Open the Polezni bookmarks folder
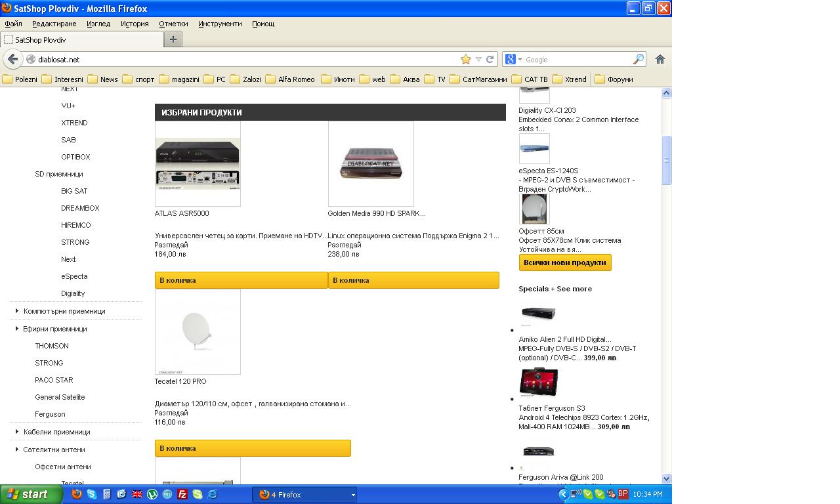840x504 pixels. pos(20,79)
